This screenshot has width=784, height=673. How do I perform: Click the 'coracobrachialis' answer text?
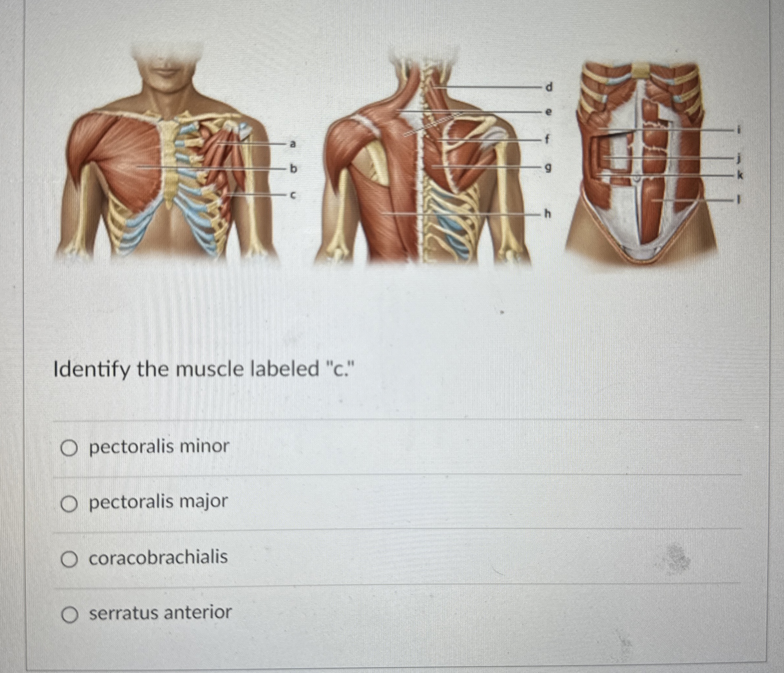(158, 557)
